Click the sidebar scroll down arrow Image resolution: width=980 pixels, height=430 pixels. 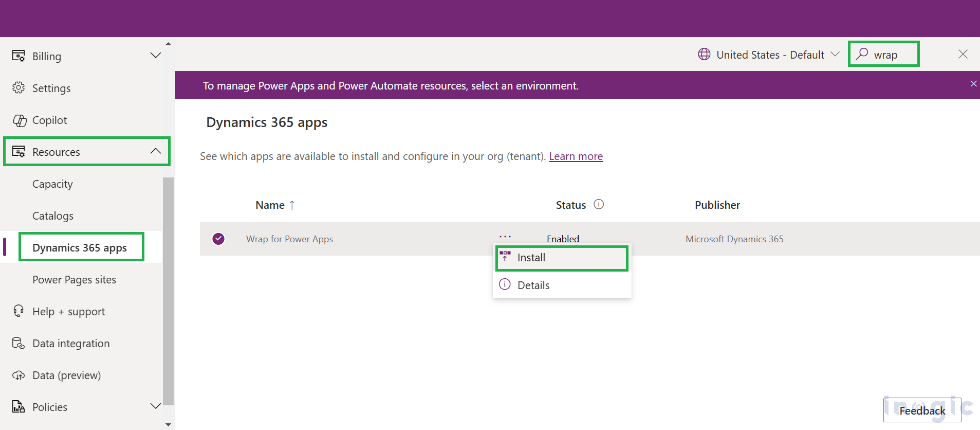point(168,425)
